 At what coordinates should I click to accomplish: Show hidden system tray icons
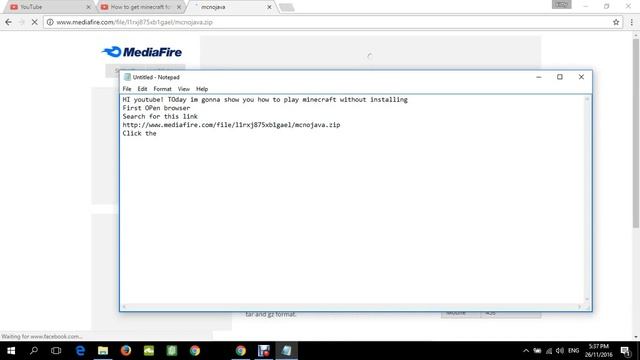click(526, 351)
